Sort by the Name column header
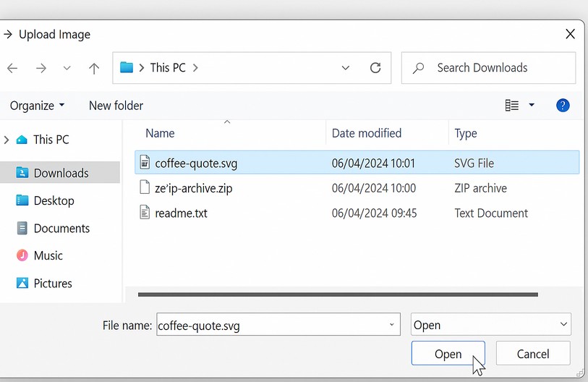Viewport: 588px width, 382px height. tap(160, 133)
